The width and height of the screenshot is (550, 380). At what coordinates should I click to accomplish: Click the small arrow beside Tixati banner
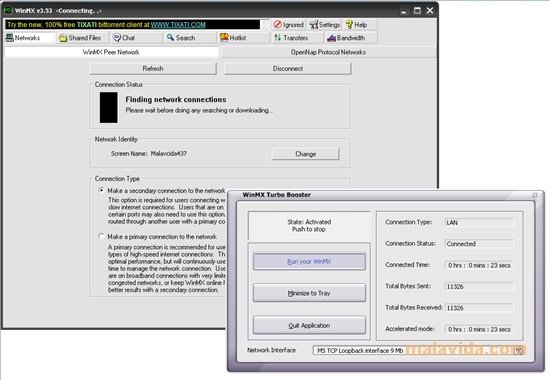click(266, 25)
